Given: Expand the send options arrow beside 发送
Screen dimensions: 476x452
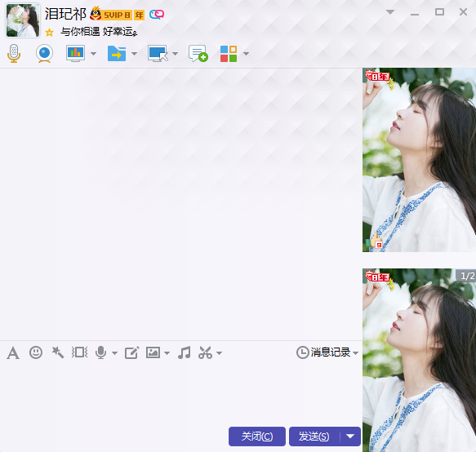Looking at the screenshot, I should (350, 436).
